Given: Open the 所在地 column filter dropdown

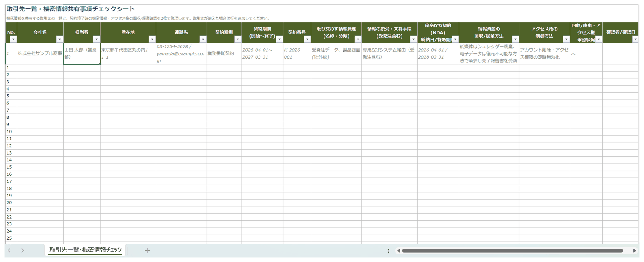Looking at the screenshot, I should coord(152,39).
